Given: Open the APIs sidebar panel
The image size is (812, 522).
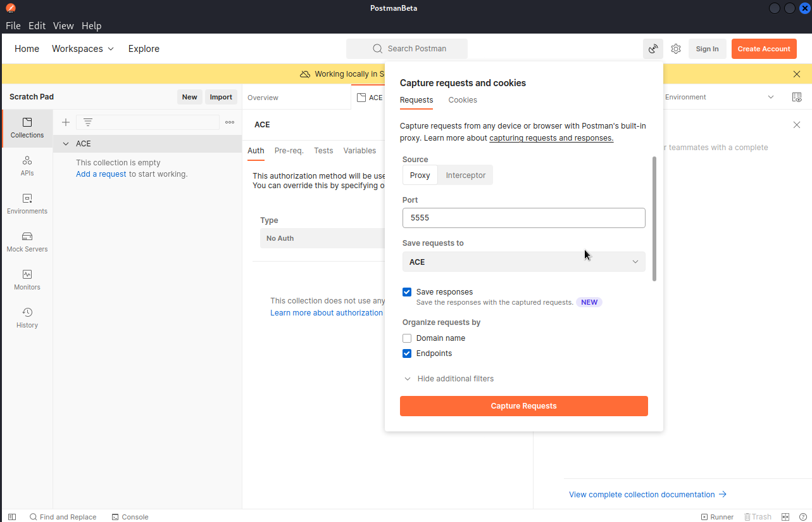Looking at the screenshot, I should pos(27,165).
